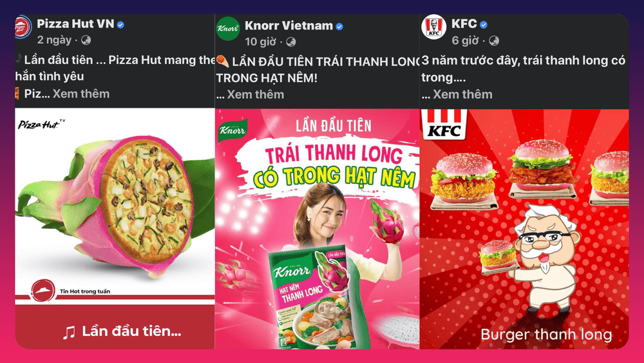Click the KFC verified badge
644x363 pixels.
484,25
